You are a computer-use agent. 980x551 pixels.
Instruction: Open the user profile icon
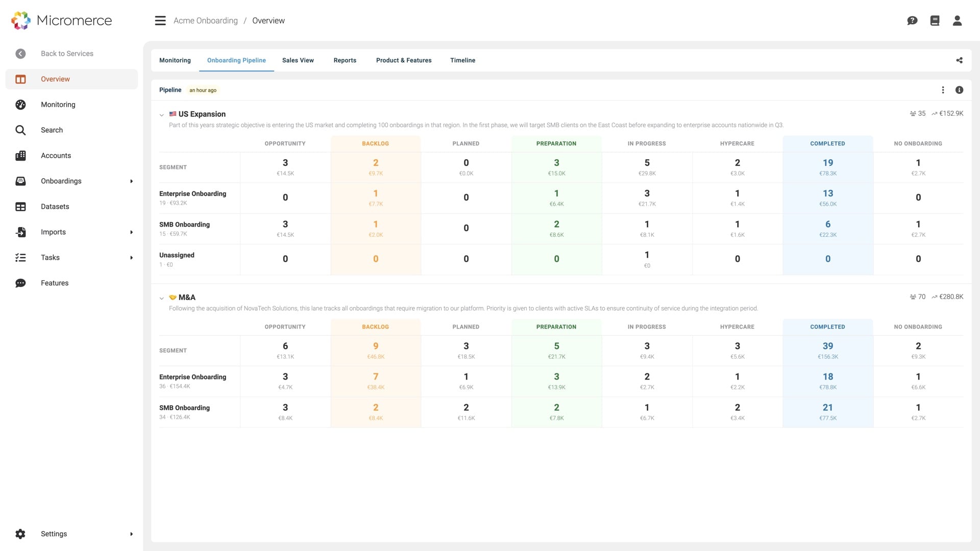(957, 20)
